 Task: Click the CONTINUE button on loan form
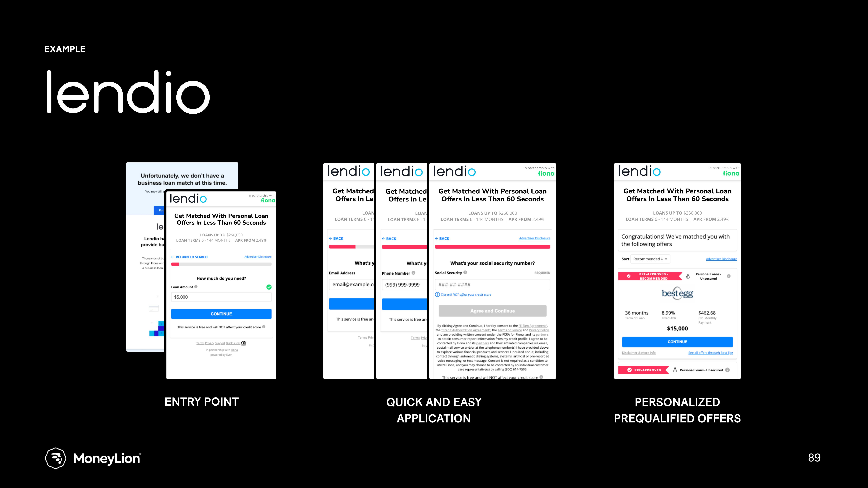point(221,314)
